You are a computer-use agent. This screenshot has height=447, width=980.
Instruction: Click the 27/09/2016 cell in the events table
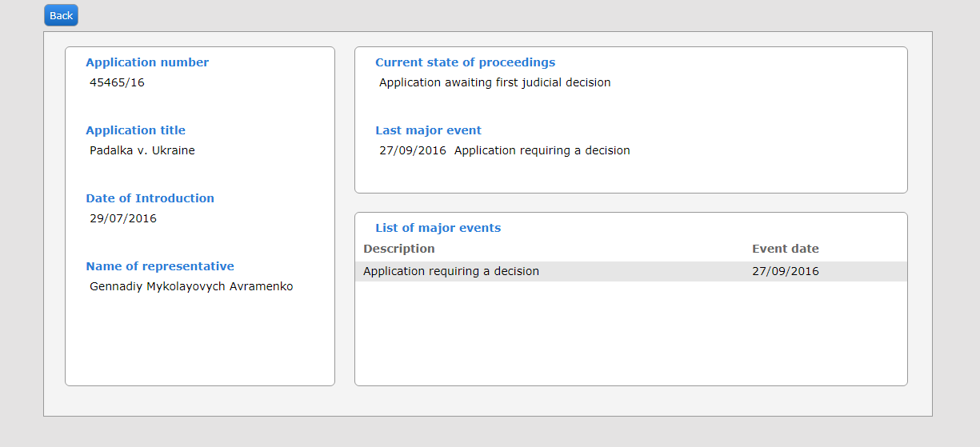tap(785, 271)
